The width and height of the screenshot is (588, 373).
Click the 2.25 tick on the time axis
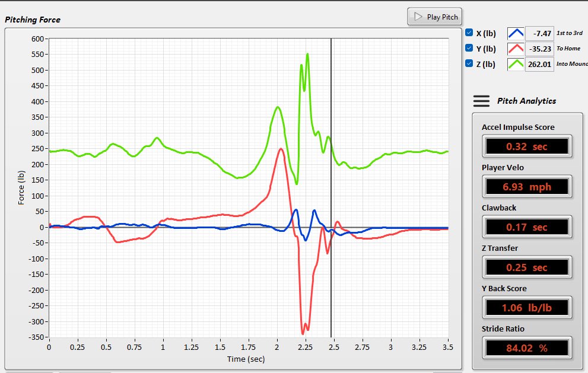point(305,347)
